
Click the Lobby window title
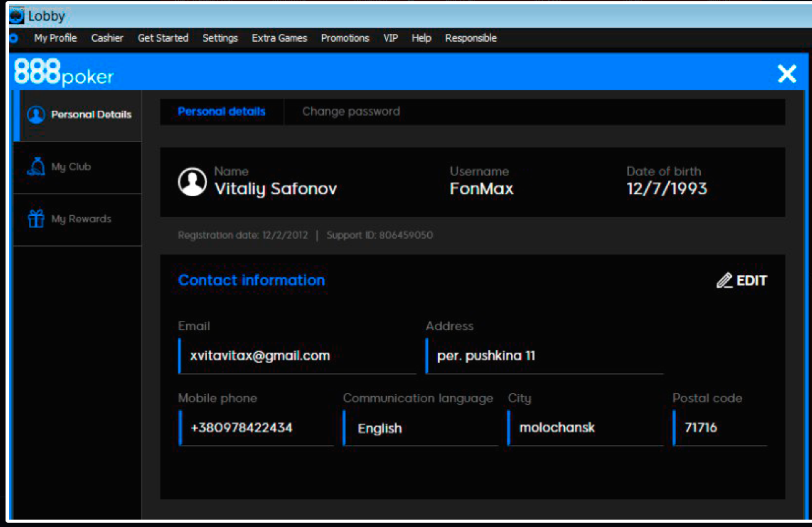click(46, 16)
